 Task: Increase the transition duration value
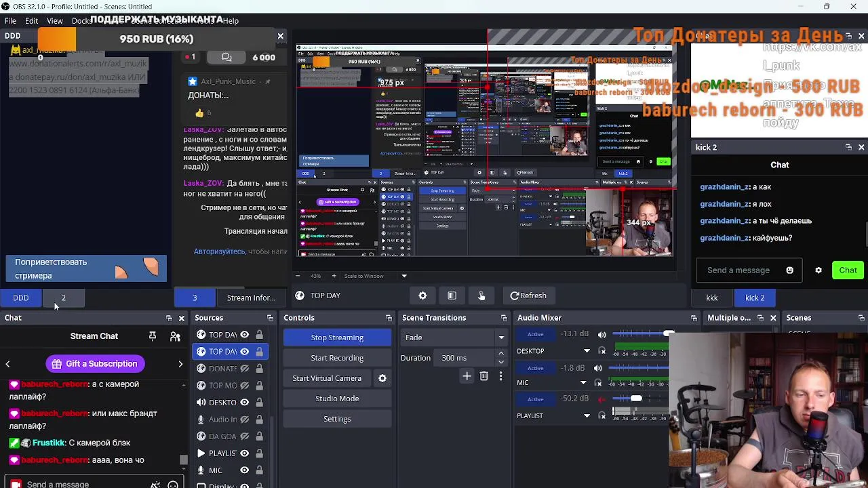pyautogui.click(x=501, y=354)
